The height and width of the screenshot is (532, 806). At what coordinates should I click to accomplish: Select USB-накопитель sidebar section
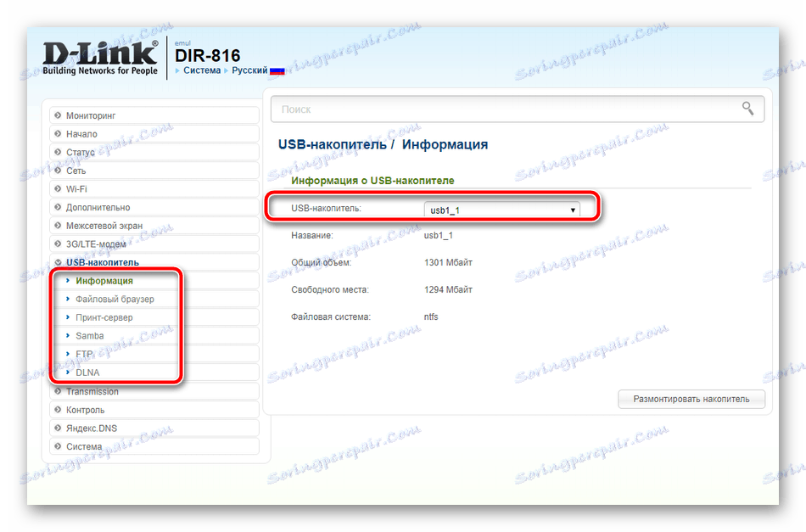pos(154,262)
